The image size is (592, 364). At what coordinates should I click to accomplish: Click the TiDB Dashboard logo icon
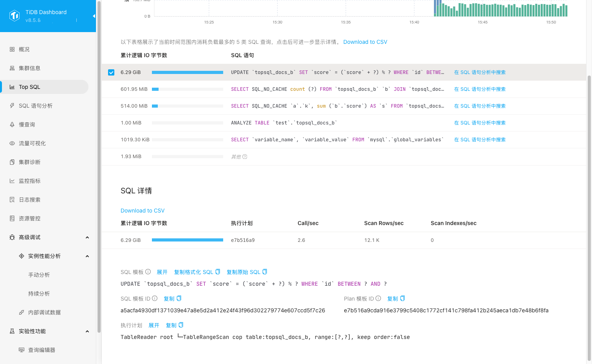[x=14, y=16]
